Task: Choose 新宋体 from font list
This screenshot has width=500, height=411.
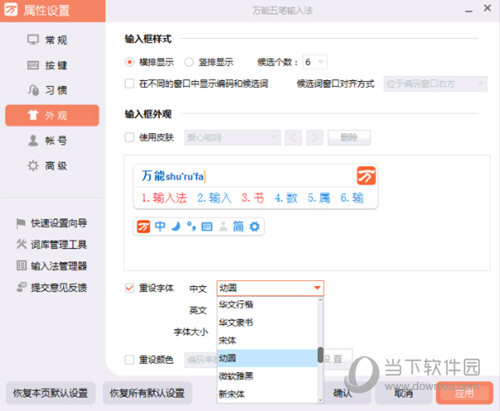Action: 268,394
